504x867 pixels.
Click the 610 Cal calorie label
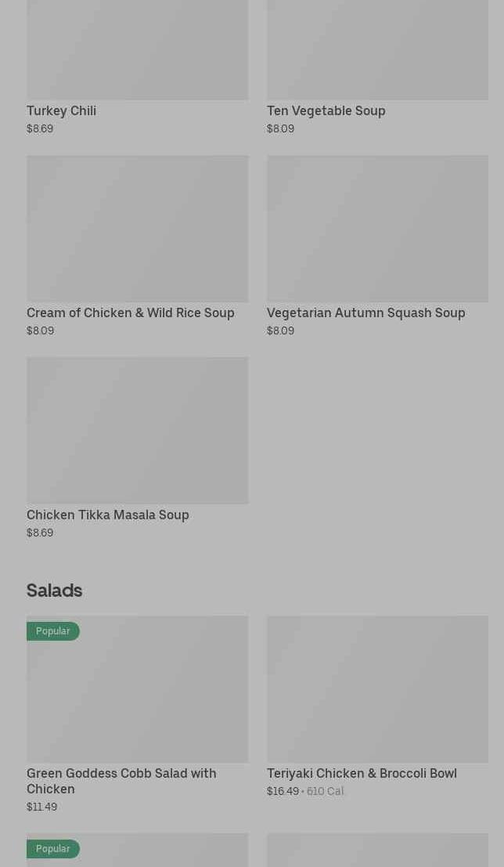(325, 791)
